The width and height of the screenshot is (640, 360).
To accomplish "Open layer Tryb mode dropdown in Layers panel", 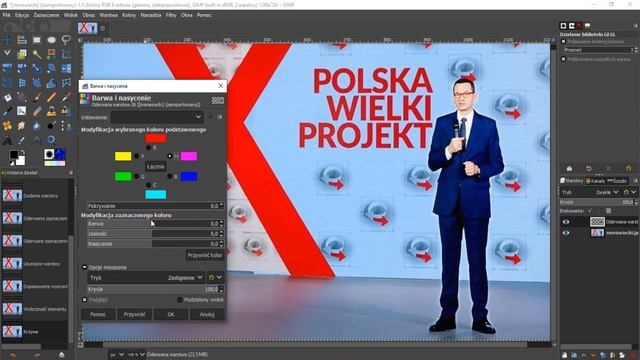I will pos(591,192).
